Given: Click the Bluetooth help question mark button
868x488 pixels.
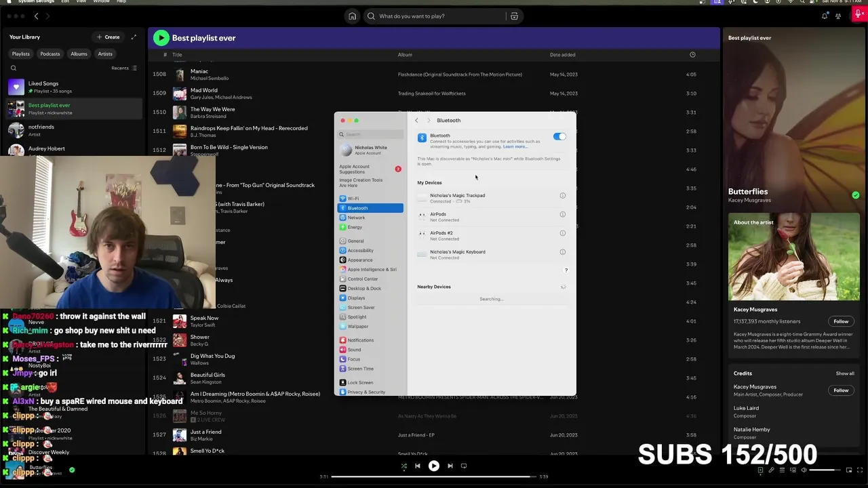Looking at the screenshot, I should tap(566, 270).
